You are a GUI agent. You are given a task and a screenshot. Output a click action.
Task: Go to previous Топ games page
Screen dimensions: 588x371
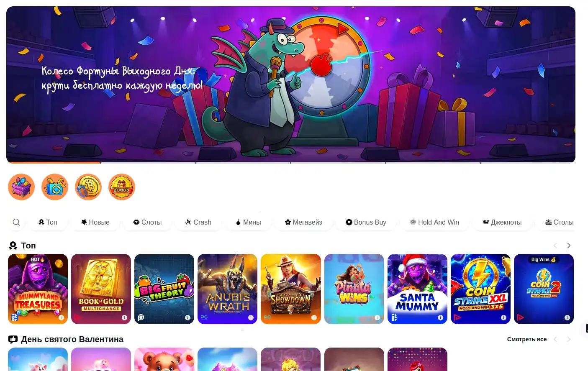click(x=555, y=246)
